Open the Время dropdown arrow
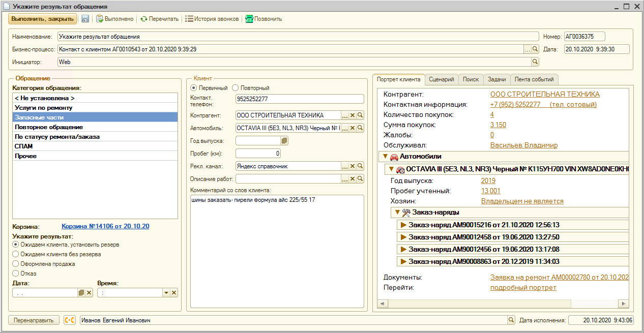 click(x=166, y=293)
